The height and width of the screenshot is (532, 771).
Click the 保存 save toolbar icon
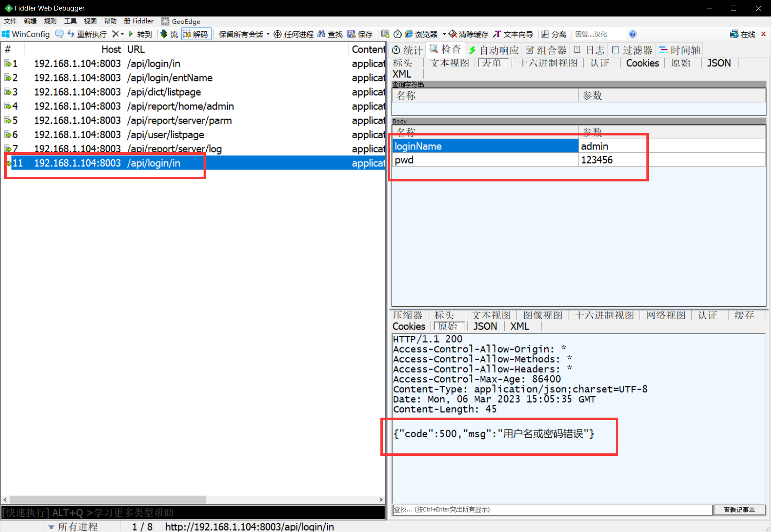pos(351,34)
